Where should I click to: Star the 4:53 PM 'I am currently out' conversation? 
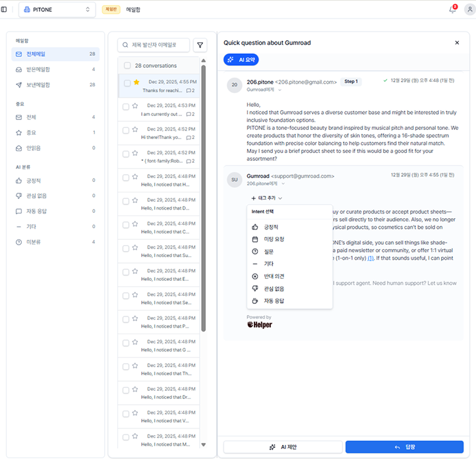click(135, 105)
